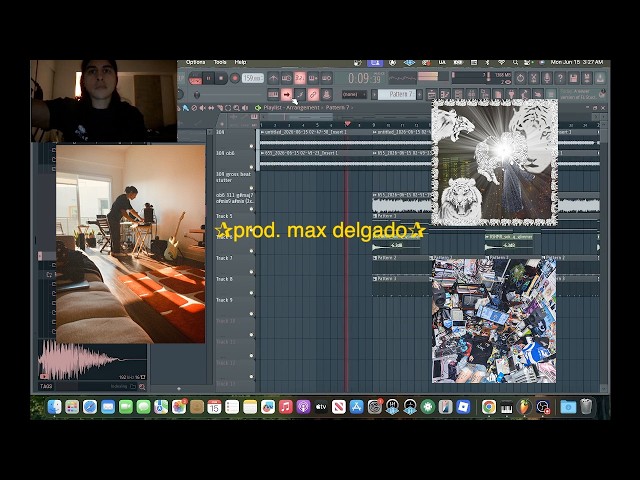The width and height of the screenshot is (640, 480).
Task: Open the Options menu
Action: pos(196,62)
